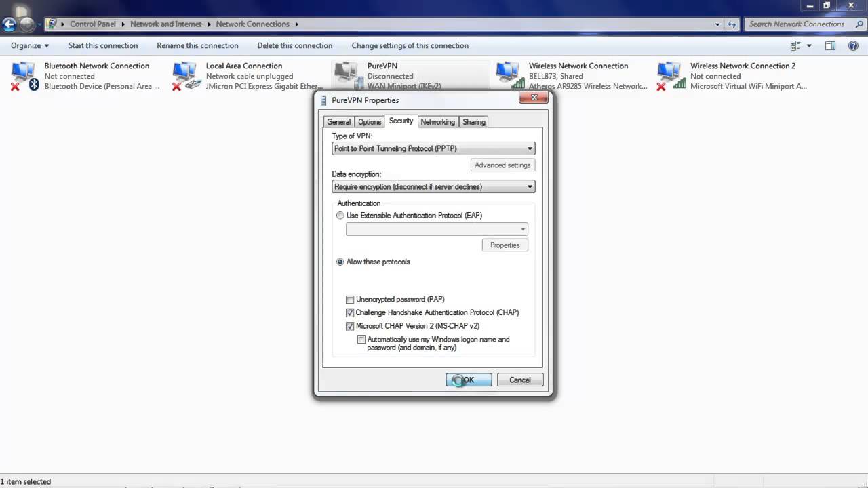Viewport: 868px width, 488px height.
Task: Click the BELL873 Wireless Network Connection icon
Action: click(510, 76)
